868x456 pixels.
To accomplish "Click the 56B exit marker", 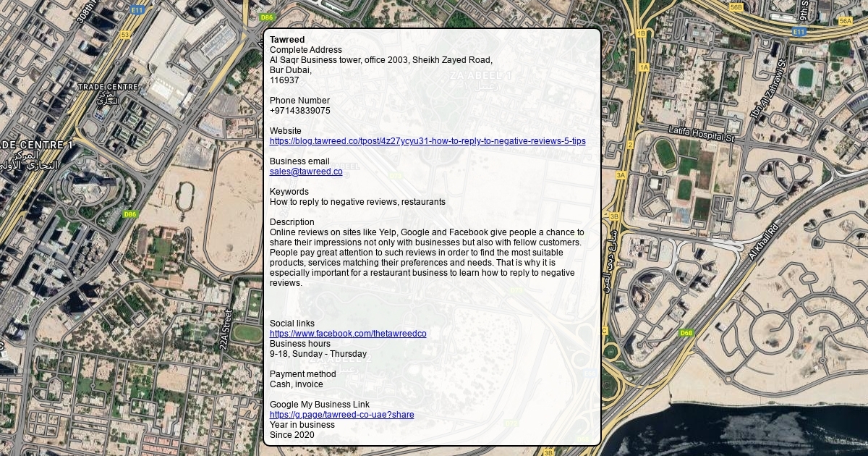I will point(736,7).
